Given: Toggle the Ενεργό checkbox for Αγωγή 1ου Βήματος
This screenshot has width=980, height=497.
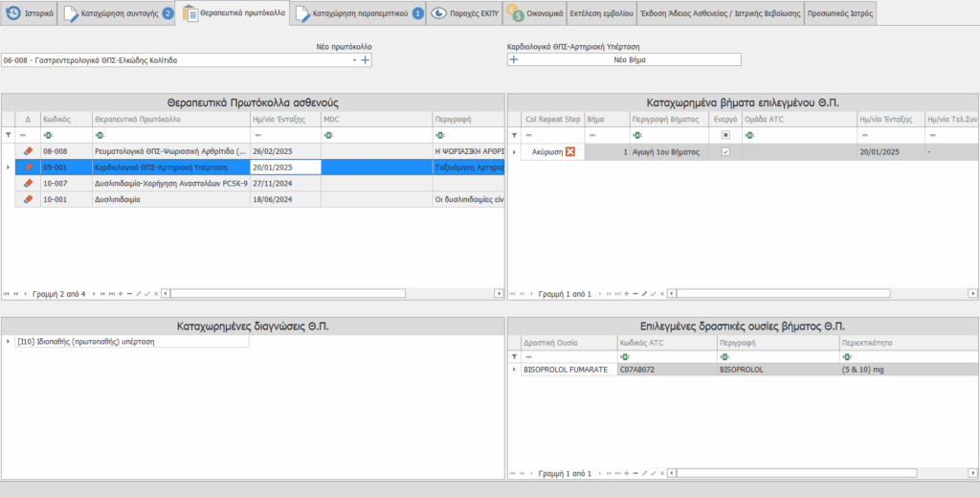Looking at the screenshot, I should tap(724, 152).
